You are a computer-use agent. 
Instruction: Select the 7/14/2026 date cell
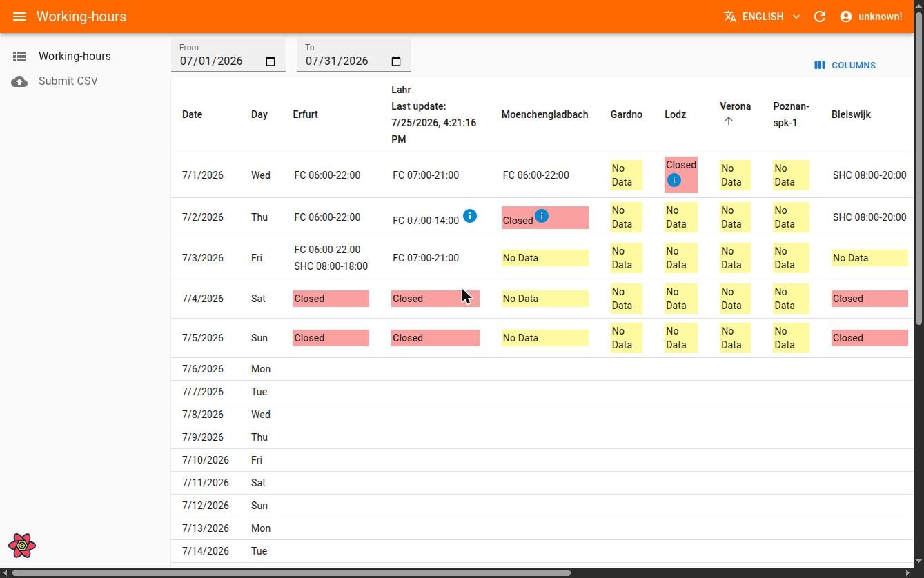click(x=206, y=551)
